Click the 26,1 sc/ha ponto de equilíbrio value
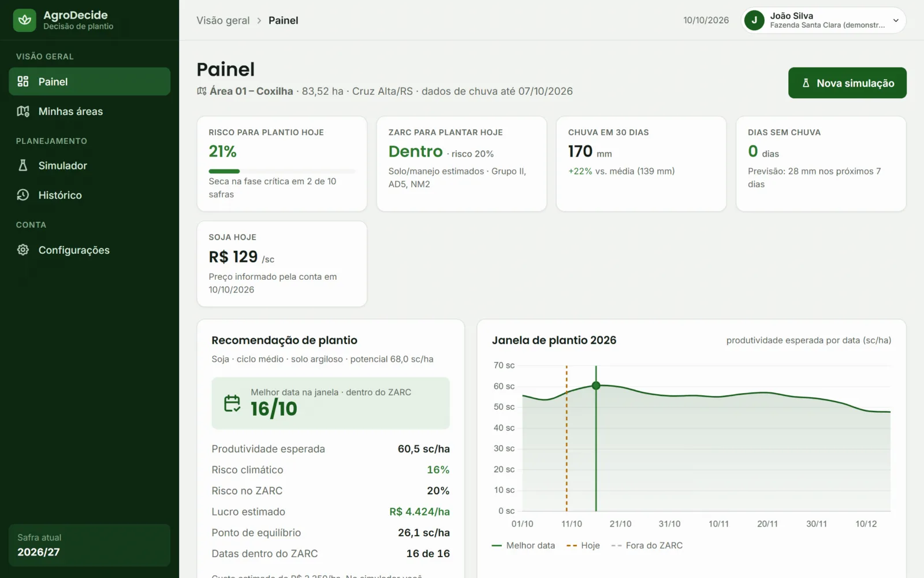Screen dimensions: 924x578 pos(424,532)
